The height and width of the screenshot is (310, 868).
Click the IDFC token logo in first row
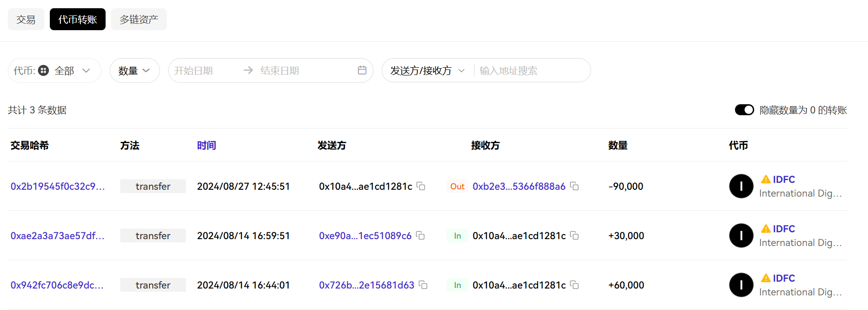[x=741, y=186]
